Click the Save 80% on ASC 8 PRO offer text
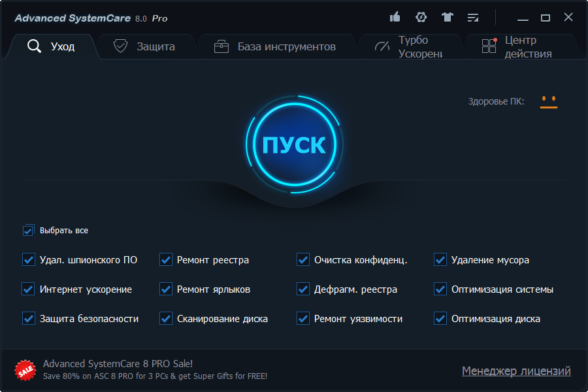Image resolution: width=588 pixels, height=392 pixels. pyautogui.click(x=155, y=376)
